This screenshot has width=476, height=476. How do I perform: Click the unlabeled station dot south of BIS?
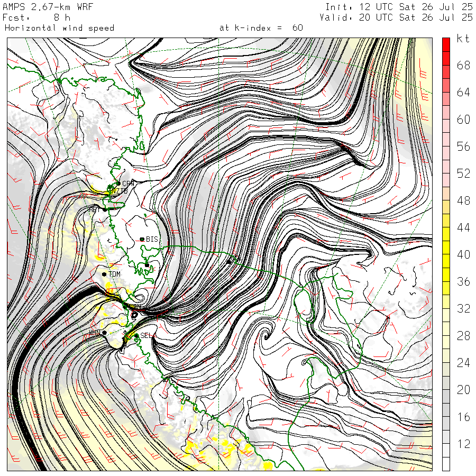[x=147, y=265]
